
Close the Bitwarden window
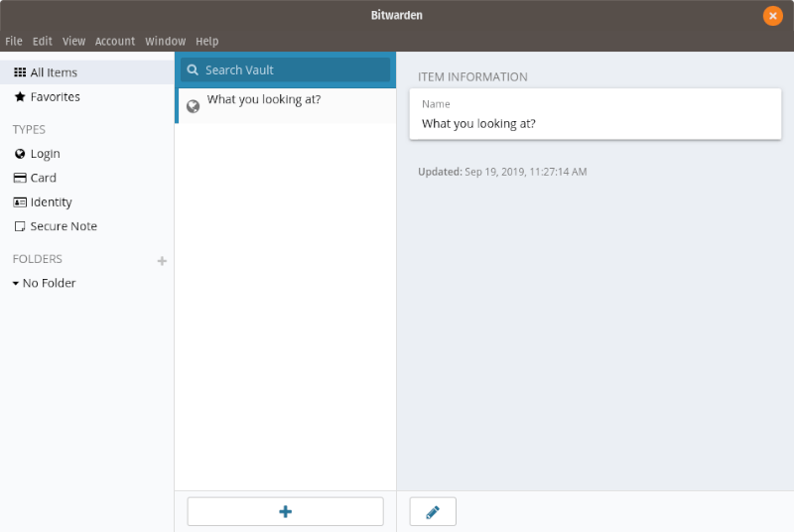pyautogui.click(x=772, y=16)
